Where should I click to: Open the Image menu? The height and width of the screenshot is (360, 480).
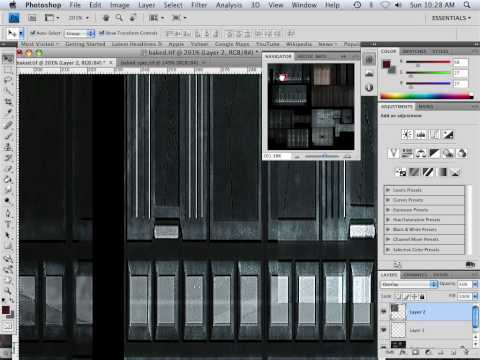tap(120, 5)
